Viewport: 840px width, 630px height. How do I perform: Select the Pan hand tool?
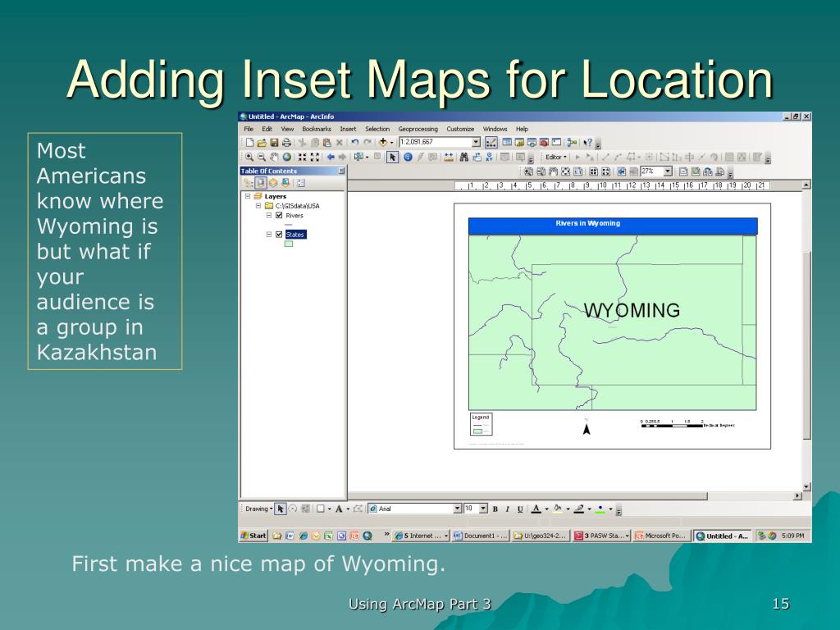coord(274,157)
